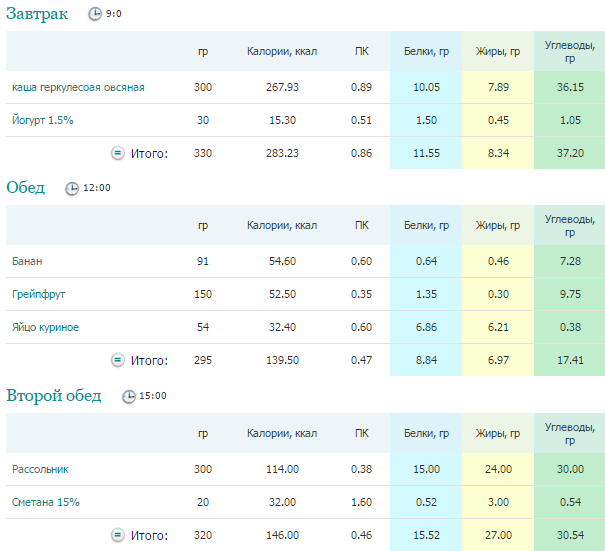The image size is (605, 551).
Task: Click Калории, ккал header in Обед table
Action: 282,225
